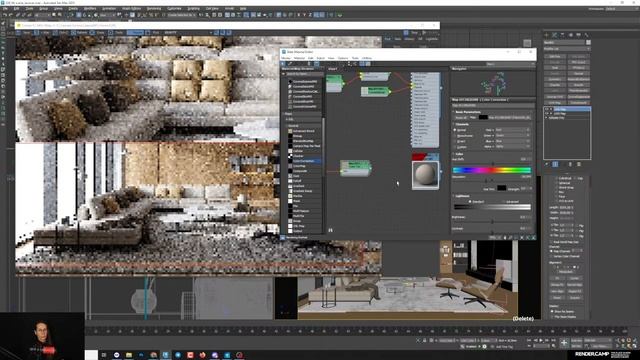Toggle visibility of second UVW Map modifier

pyautogui.click(x=547, y=113)
